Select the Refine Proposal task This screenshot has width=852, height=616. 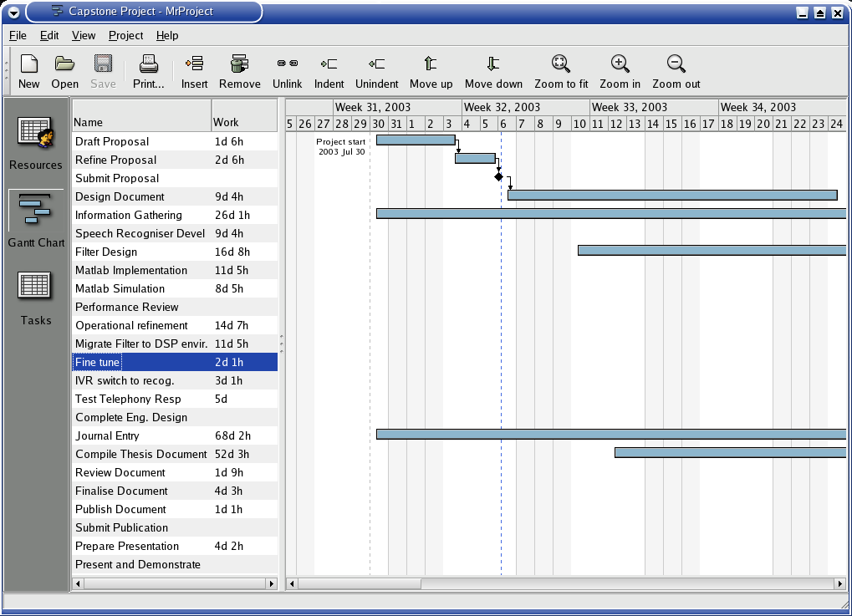175,160
